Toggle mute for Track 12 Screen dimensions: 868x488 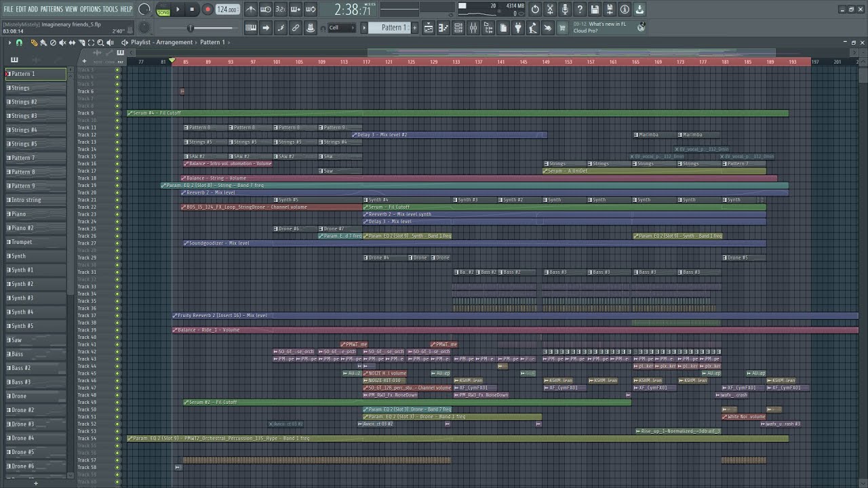[x=117, y=135]
